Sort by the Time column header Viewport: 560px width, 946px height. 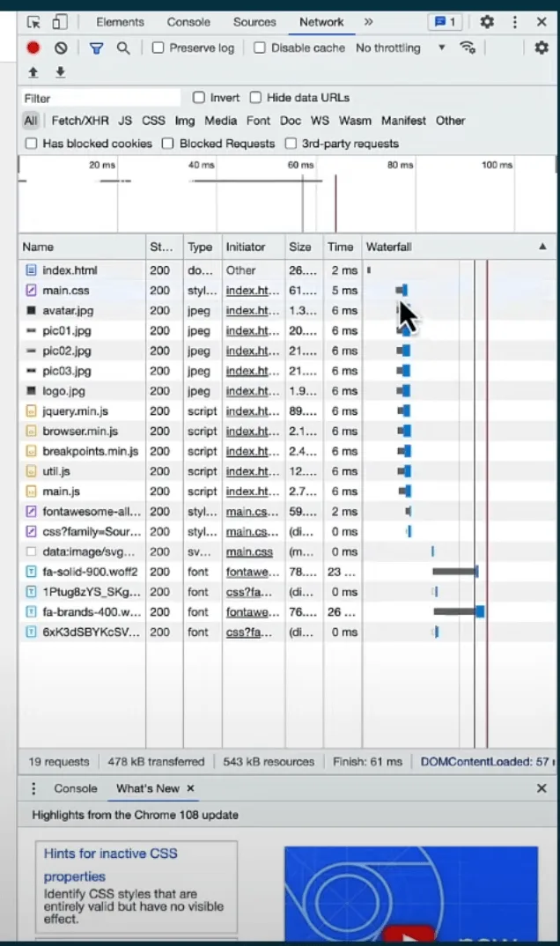pos(343,247)
